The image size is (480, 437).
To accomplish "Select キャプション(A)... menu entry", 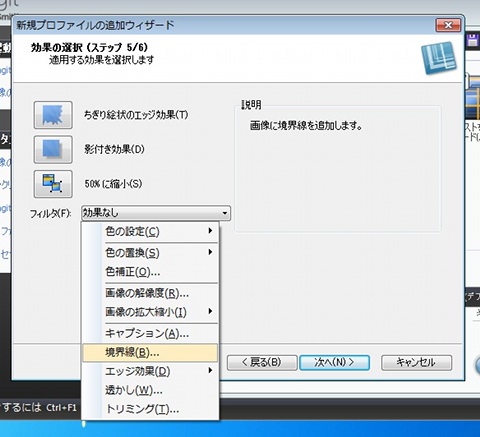I will coord(150,333).
